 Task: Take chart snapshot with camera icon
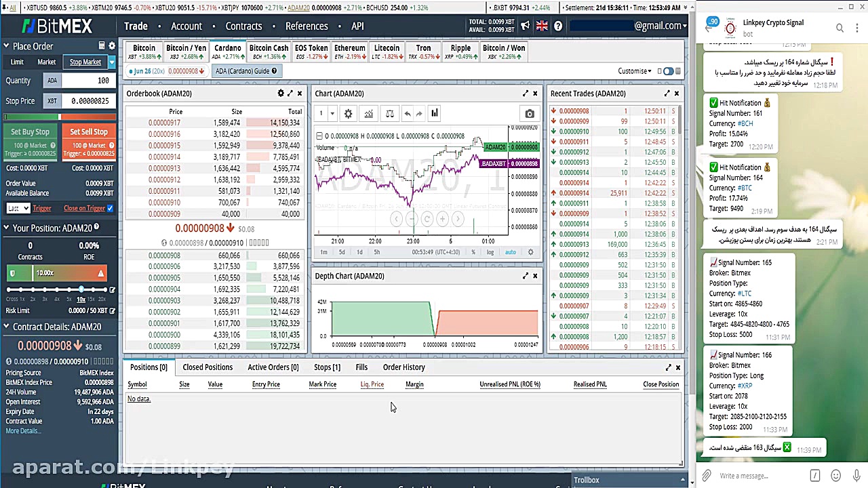point(530,114)
